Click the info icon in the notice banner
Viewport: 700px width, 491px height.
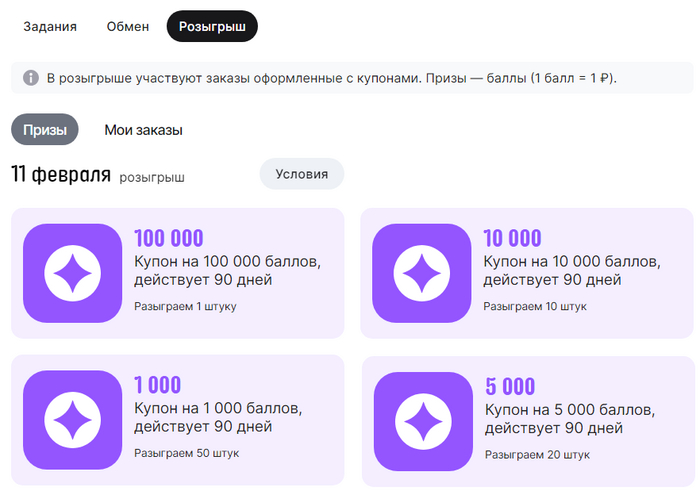[31, 78]
